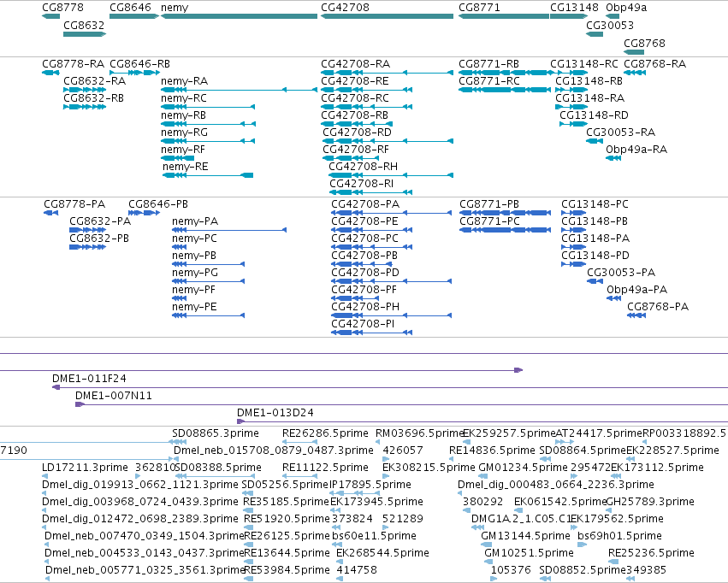The image size is (728, 583).
Task: Select transcript CG8771-RC
Action: pyautogui.click(x=505, y=90)
